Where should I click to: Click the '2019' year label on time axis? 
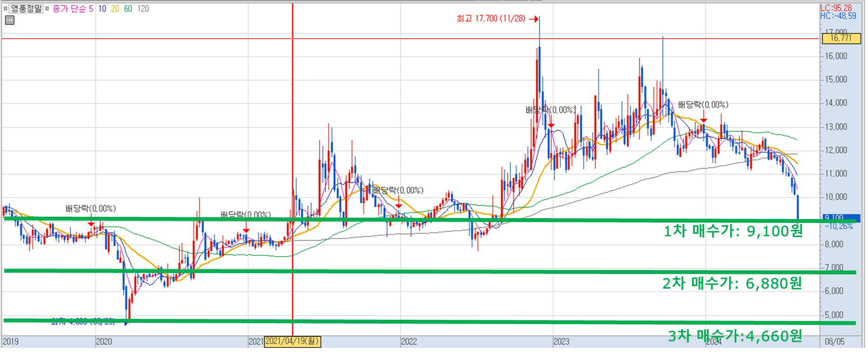[x=10, y=342]
